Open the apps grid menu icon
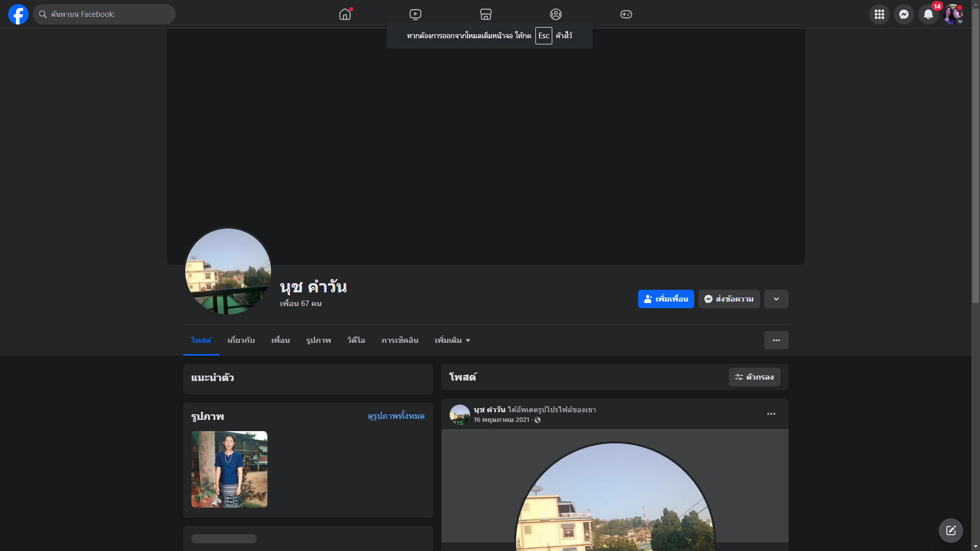 [x=879, y=14]
